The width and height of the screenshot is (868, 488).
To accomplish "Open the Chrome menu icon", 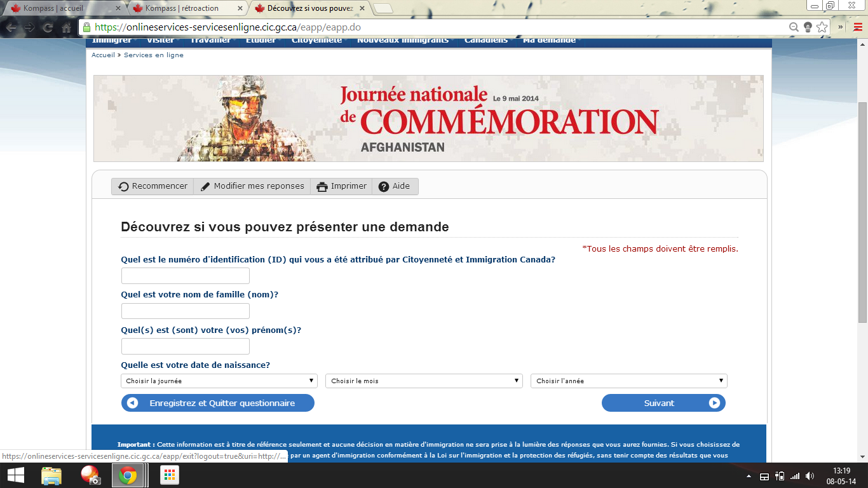I will coord(857,27).
